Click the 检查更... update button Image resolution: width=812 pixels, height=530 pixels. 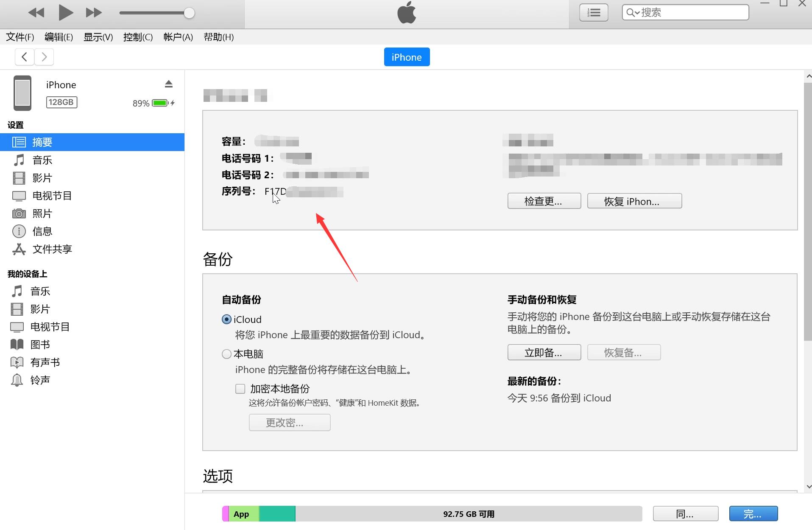pos(544,201)
